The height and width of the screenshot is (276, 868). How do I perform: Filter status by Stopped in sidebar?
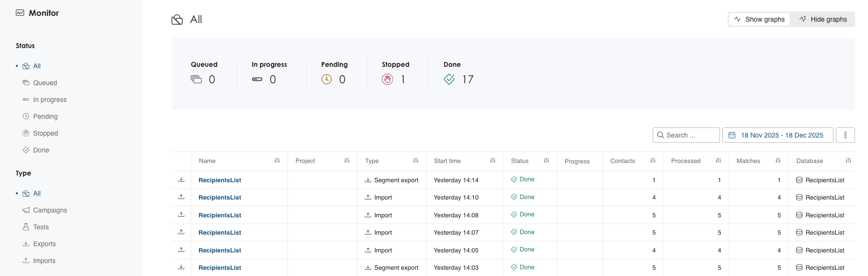(x=45, y=133)
